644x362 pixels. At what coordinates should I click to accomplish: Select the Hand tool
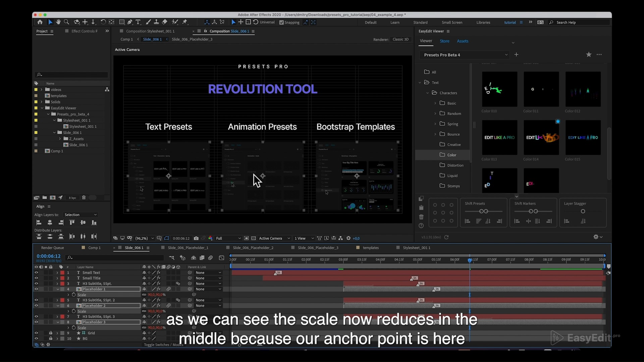tap(58, 22)
